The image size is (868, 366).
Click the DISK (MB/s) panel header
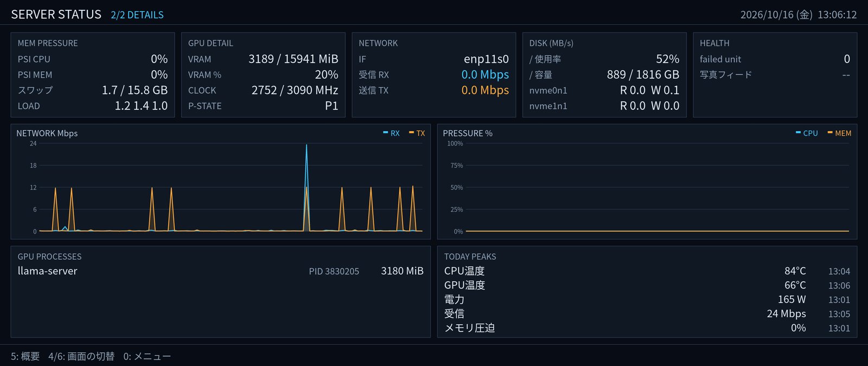(x=551, y=43)
